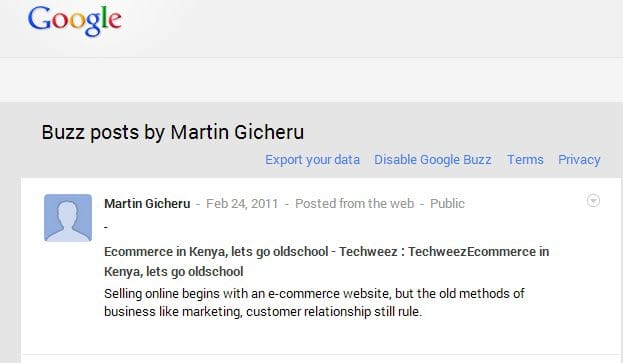623x363 pixels.
Task: Click the Public visibility label
Action: pos(447,204)
